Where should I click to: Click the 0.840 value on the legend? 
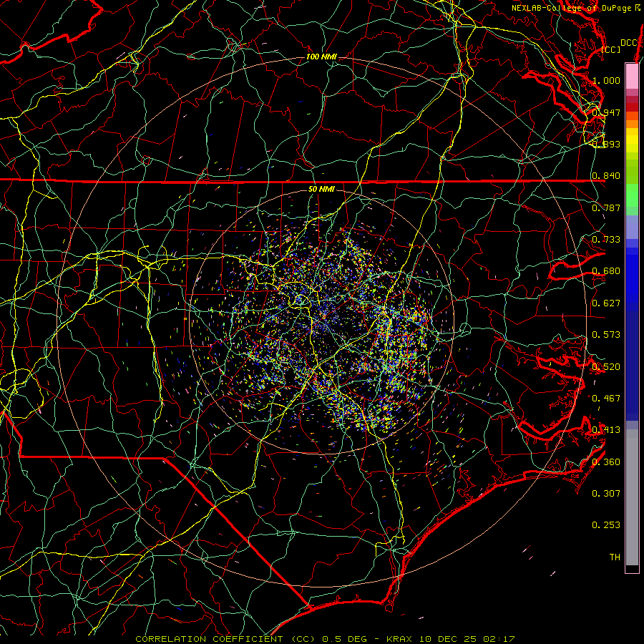pyautogui.click(x=606, y=176)
